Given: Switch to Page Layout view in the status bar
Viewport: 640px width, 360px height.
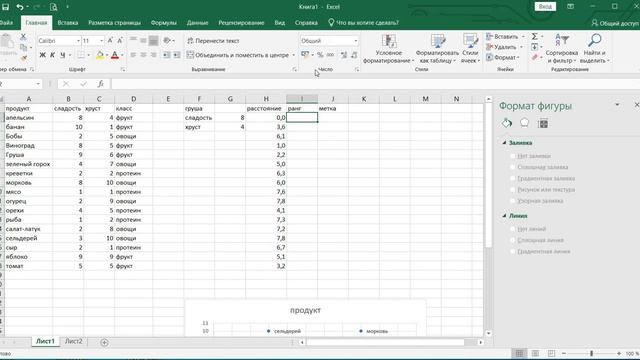Looking at the screenshot, I should click(x=535, y=353).
